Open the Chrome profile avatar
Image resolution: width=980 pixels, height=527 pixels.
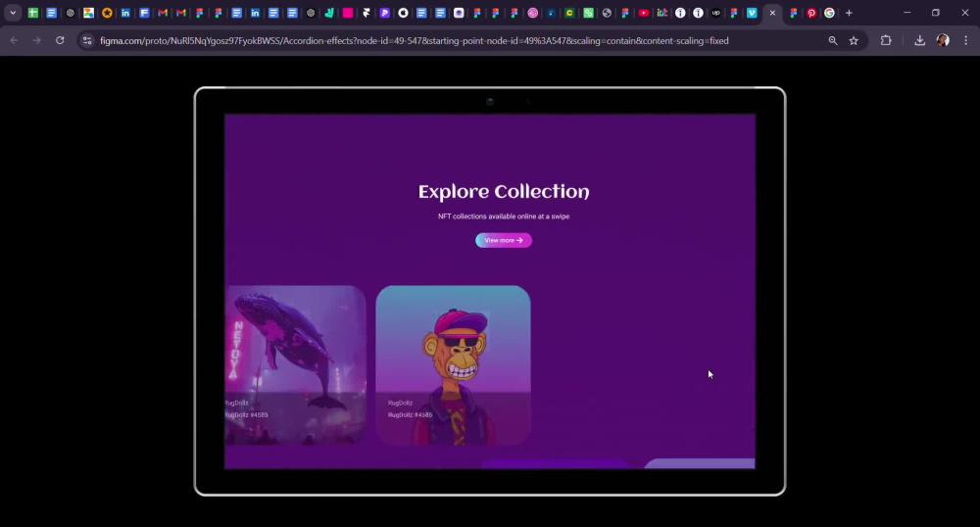pyautogui.click(x=943, y=40)
